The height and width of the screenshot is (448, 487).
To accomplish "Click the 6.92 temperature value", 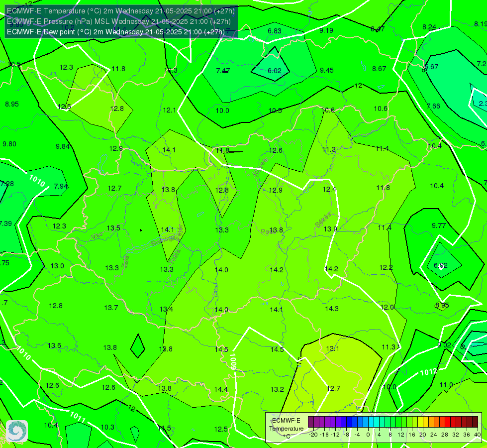I will (x=441, y=265).
